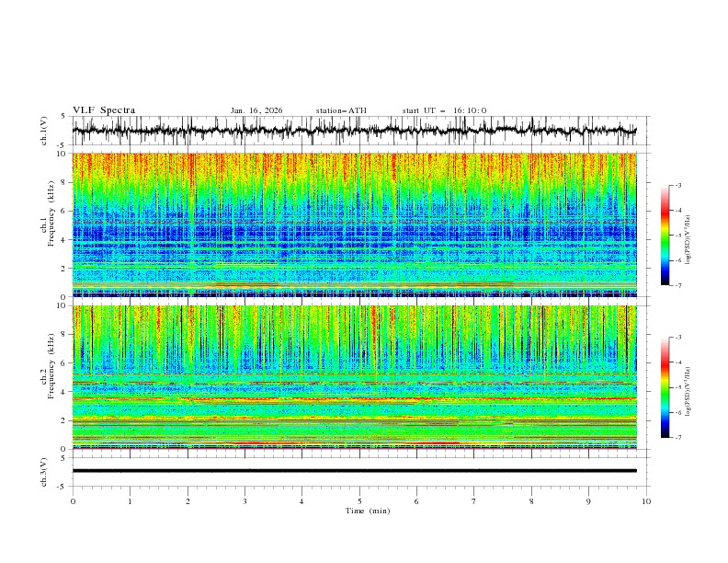Image resolution: width=728 pixels, height=563 pixels.
Task: Click time axis tick label "2"
Action: (188, 501)
